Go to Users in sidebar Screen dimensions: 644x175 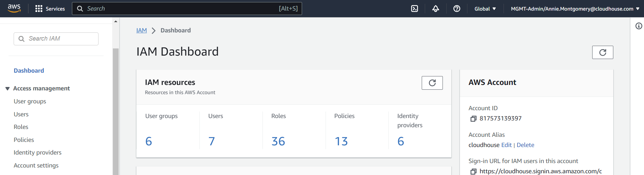pyautogui.click(x=21, y=114)
